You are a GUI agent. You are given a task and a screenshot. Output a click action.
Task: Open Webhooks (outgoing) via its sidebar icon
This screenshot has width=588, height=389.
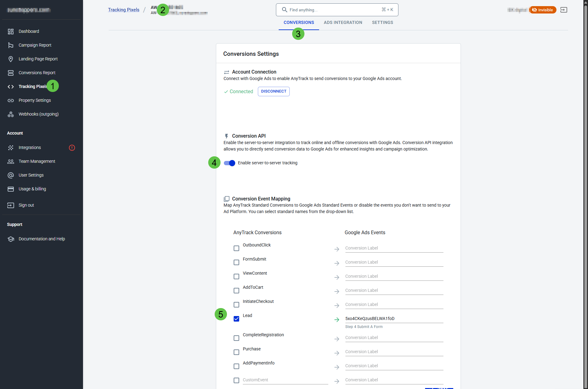[11, 114]
